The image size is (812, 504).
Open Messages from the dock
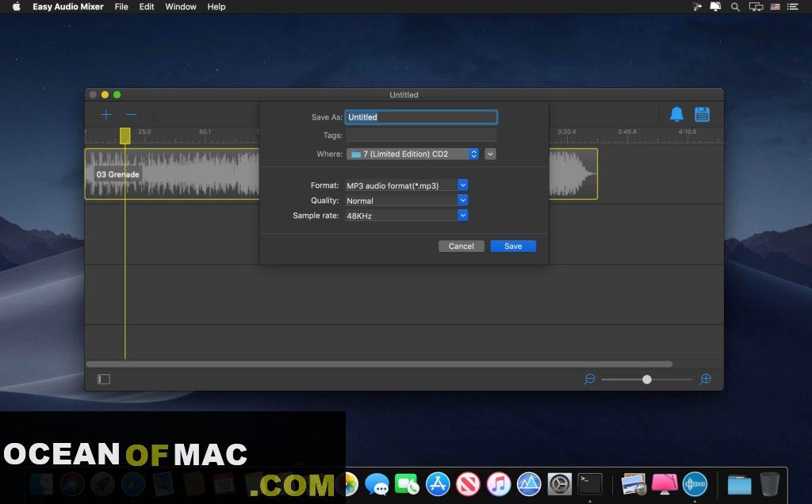pyautogui.click(x=377, y=485)
